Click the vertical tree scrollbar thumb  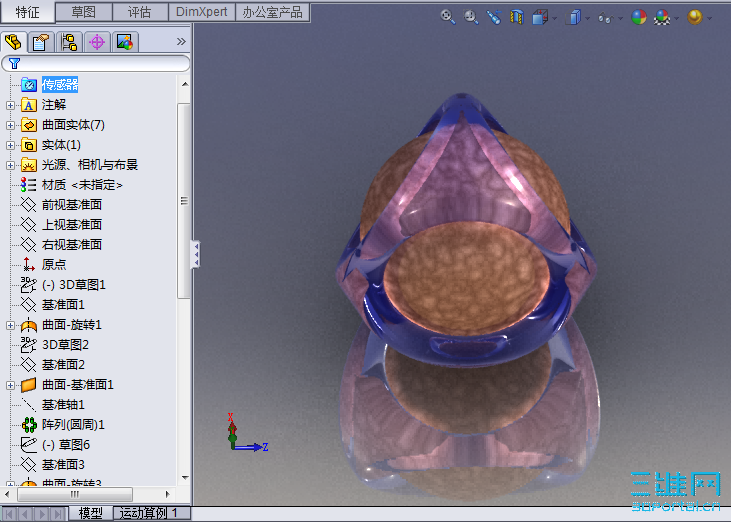[184, 200]
